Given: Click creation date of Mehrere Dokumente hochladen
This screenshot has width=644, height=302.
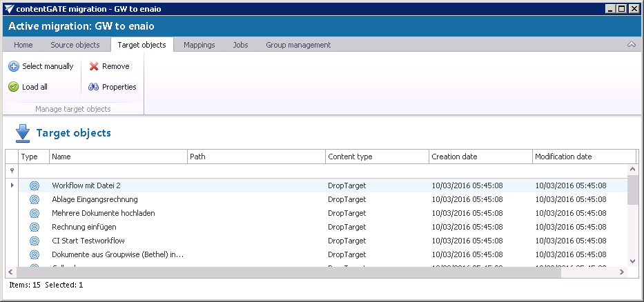Looking at the screenshot, I should [x=467, y=213].
